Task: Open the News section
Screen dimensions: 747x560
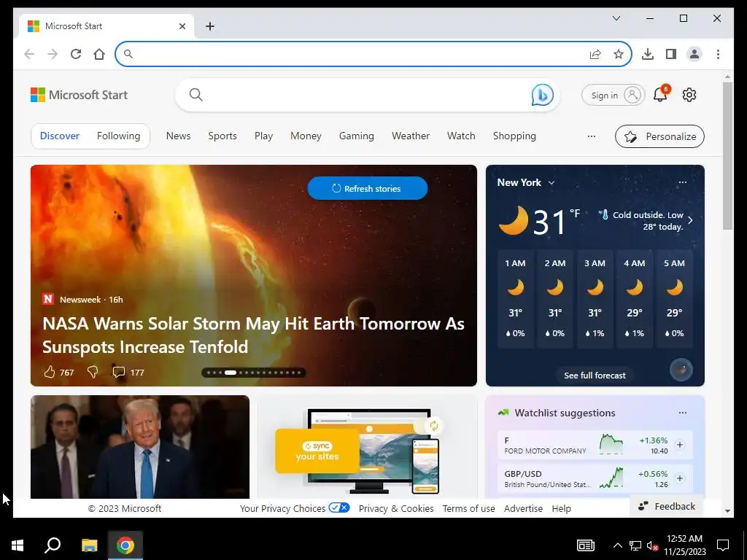Action: pos(178,136)
